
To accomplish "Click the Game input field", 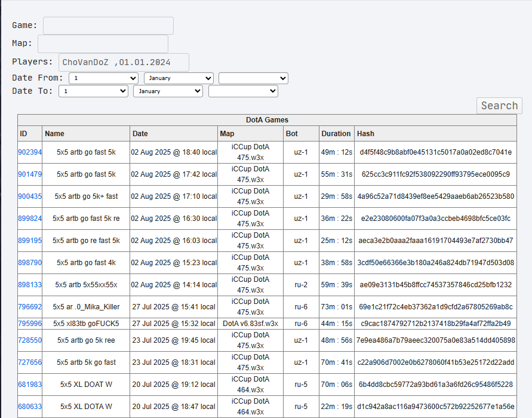I will (108, 26).
